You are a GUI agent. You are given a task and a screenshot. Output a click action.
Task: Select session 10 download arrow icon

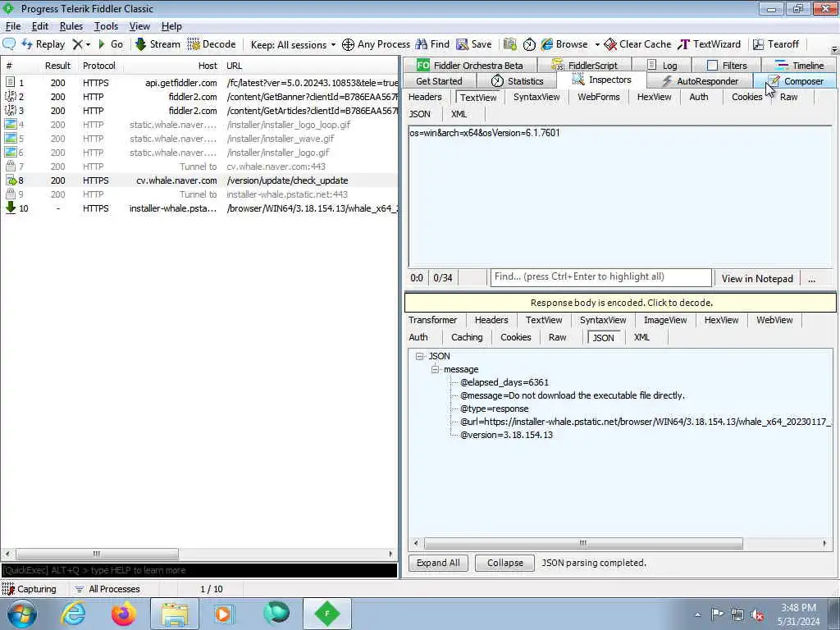(x=10, y=208)
